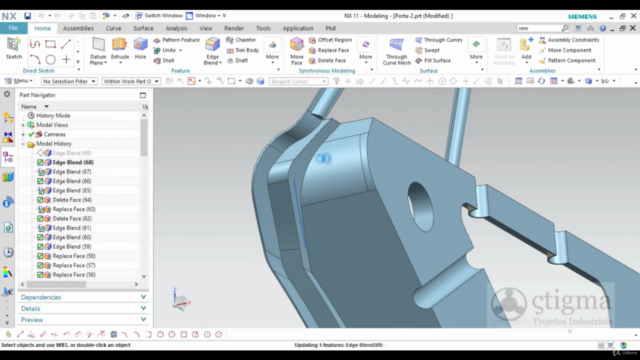Select the Through Curves command
The image size is (640, 360).
(439, 40)
